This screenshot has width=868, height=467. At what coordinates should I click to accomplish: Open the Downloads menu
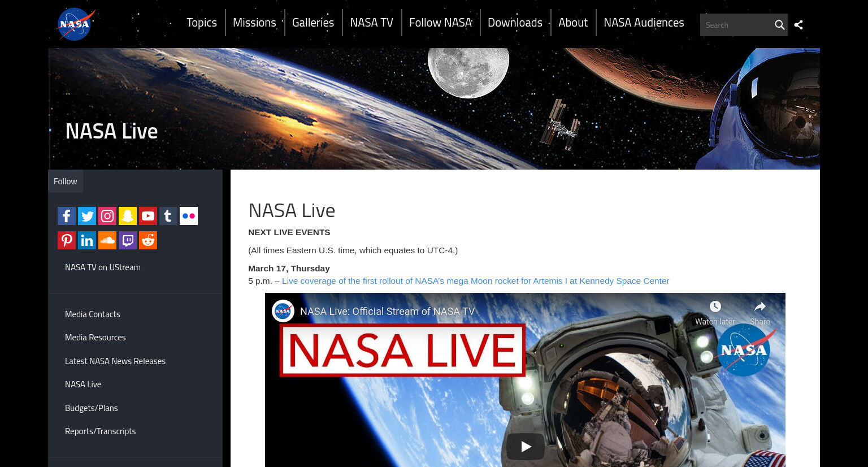coord(515,23)
